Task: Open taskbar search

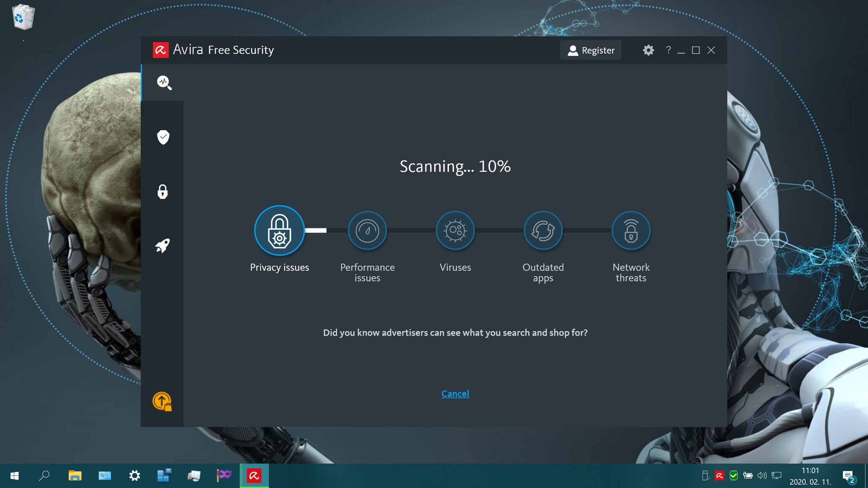Action: 44,476
